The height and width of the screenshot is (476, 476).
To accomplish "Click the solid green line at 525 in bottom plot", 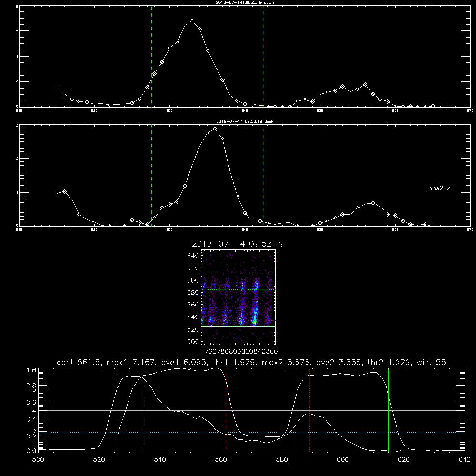I will 115,410.
